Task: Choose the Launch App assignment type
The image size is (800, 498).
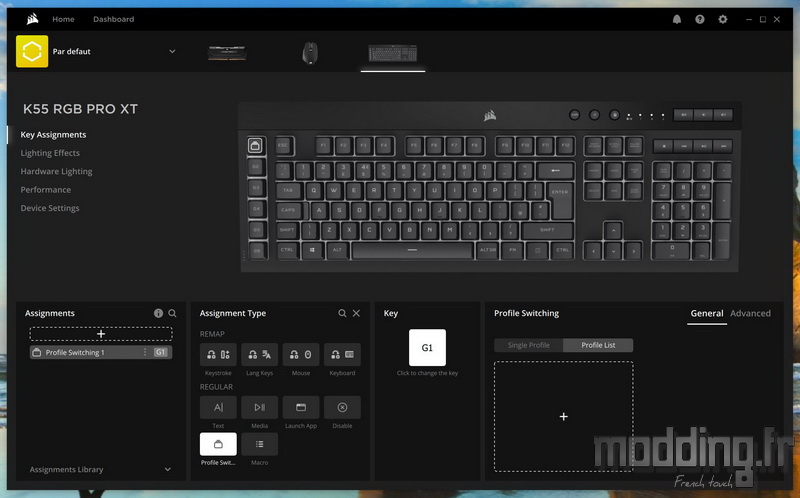Action: point(301,407)
